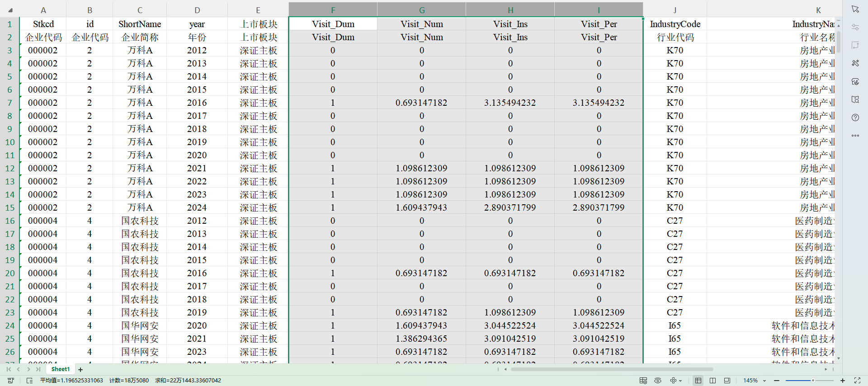Select the Sheet1 tab
Viewport: 868px width, 386px height.
click(x=60, y=369)
